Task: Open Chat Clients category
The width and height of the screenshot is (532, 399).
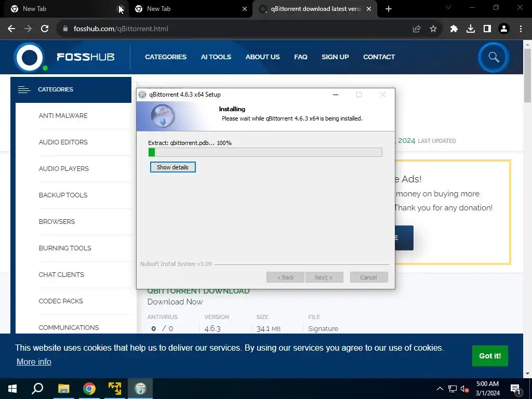Action: (x=61, y=274)
